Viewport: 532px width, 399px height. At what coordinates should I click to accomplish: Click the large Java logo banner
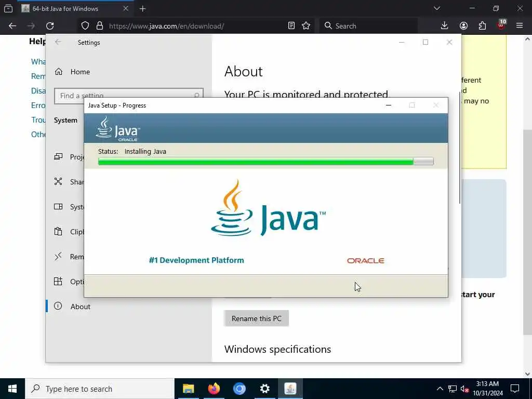(x=268, y=208)
